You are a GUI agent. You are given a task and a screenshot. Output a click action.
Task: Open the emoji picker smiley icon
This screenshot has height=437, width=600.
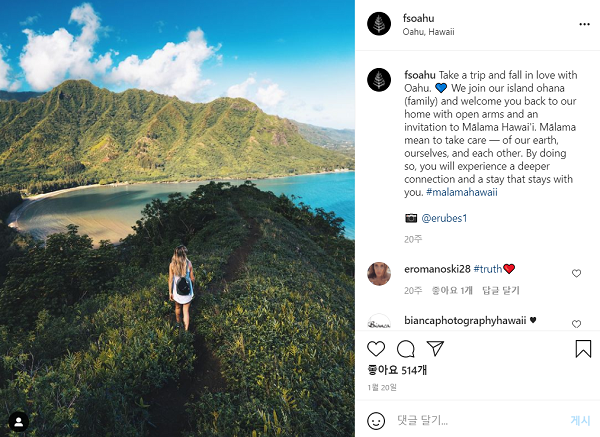tap(376, 420)
